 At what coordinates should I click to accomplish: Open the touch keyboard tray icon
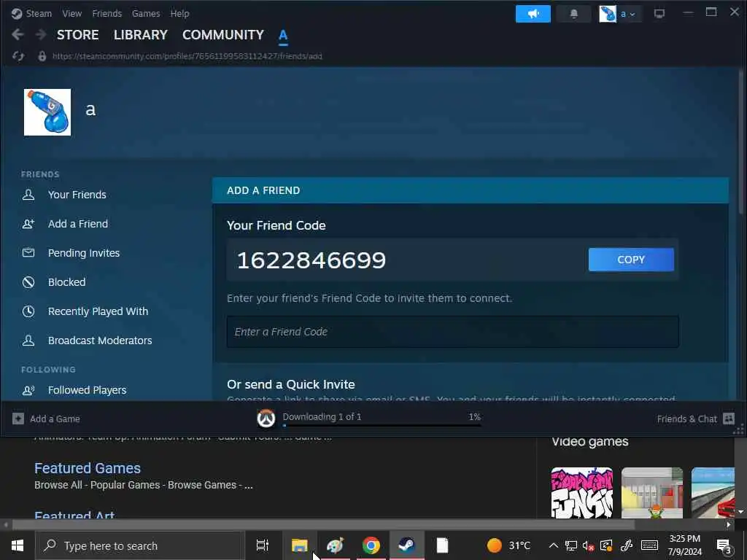coord(649,545)
